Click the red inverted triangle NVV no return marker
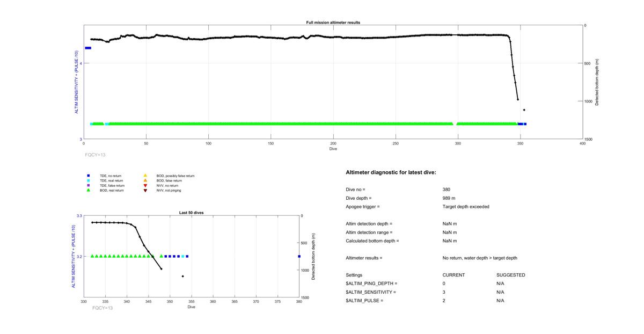644x334 pixels. pyautogui.click(x=145, y=185)
